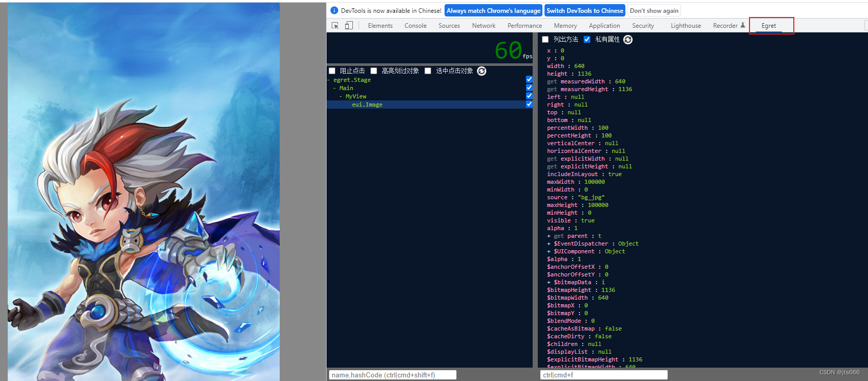Enable the 阻止点击 checkbox
868x381 pixels.
(332, 71)
